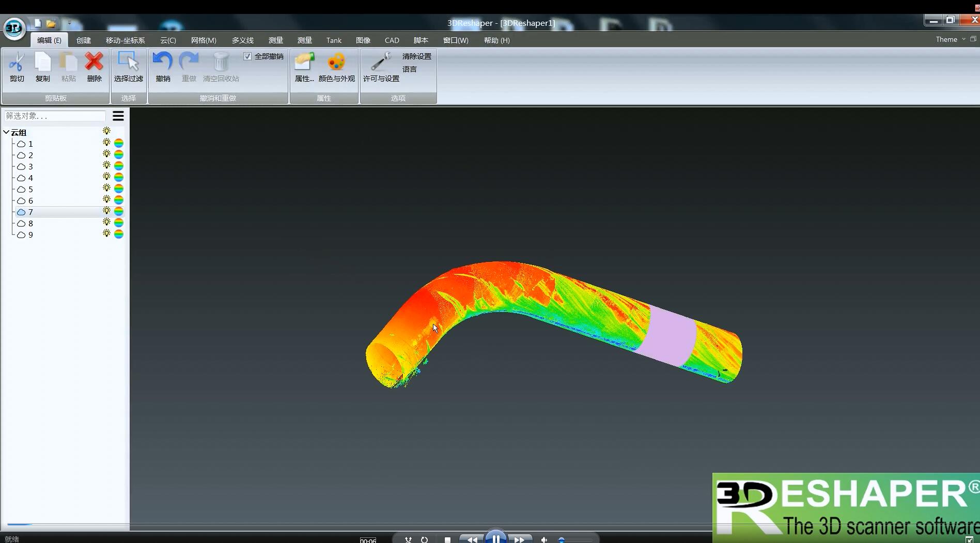Open the 云(C) ribbon tab
980x543 pixels.
pyautogui.click(x=168, y=40)
